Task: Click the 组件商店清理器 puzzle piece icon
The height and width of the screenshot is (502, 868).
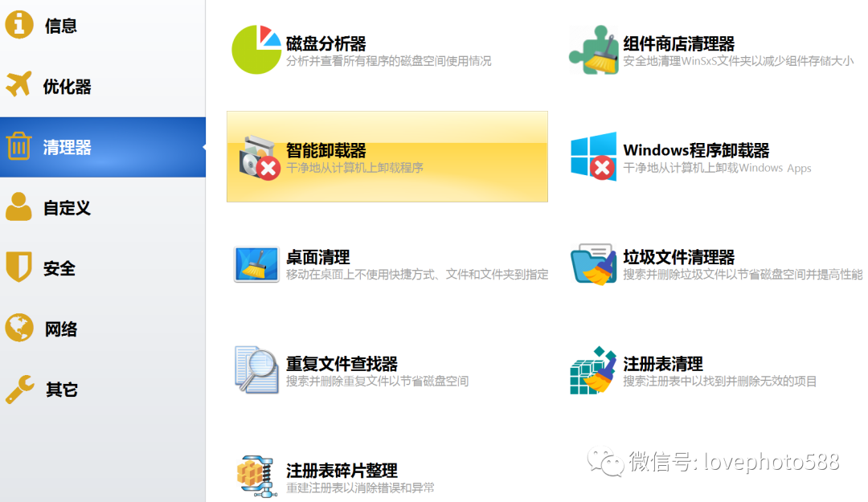Action: 594,50
